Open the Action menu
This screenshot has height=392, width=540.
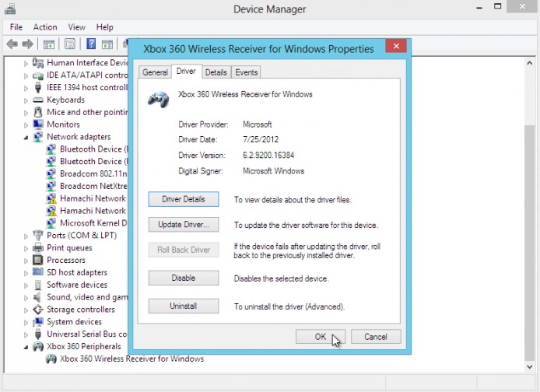[x=45, y=27]
